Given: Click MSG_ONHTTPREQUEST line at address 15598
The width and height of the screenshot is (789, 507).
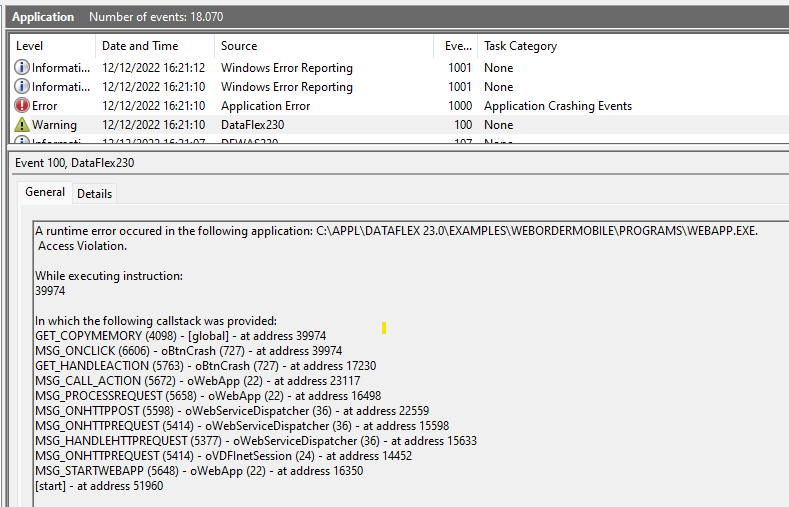Looking at the screenshot, I should [x=242, y=426].
